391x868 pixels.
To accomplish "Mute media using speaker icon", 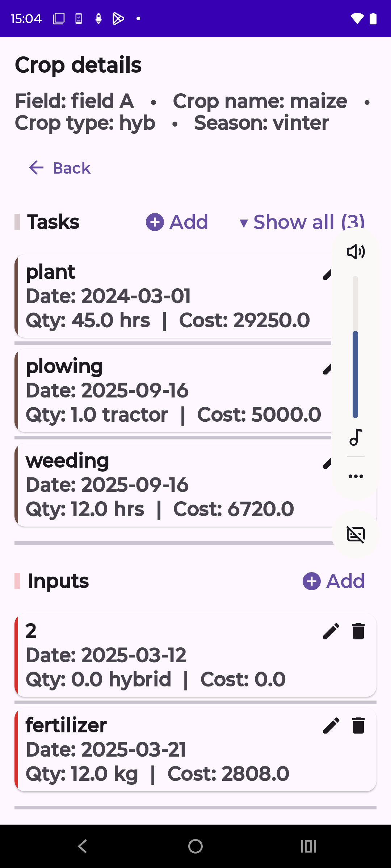I will point(356,252).
